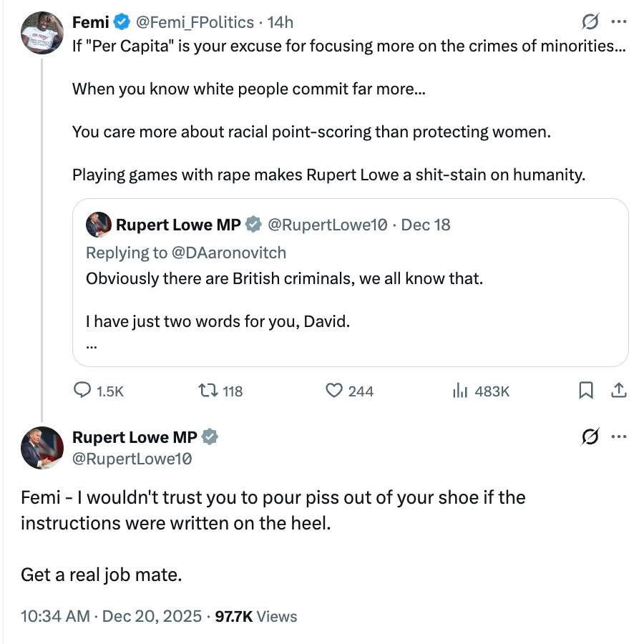
Task: Click the 14h timestamp on Femi's post
Action: 280,22
